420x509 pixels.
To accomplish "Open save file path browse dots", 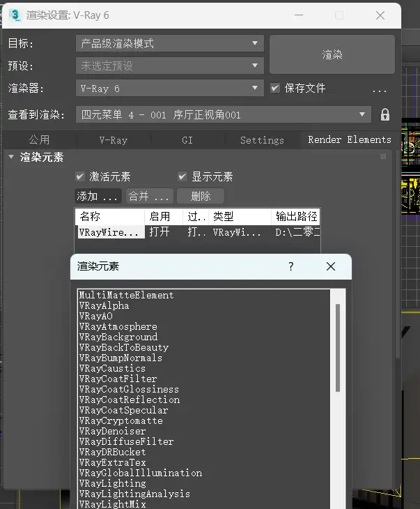I will click(x=380, y=91).
